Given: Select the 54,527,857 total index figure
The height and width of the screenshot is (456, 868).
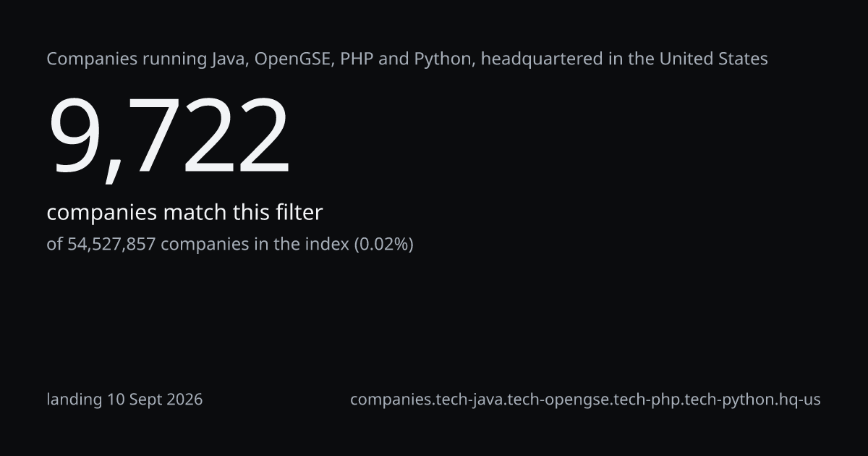Looking at the screenshot, I should (111, 245).
